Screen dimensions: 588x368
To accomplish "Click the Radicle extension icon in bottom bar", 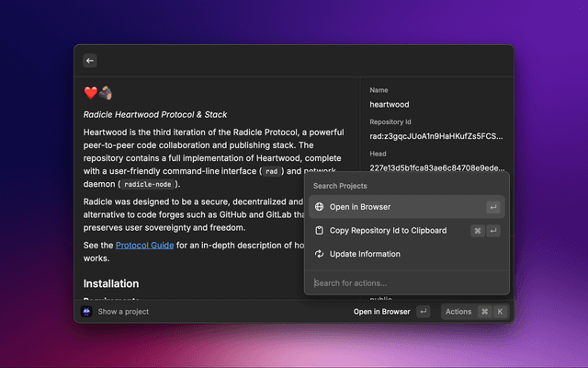I will 86,312.
